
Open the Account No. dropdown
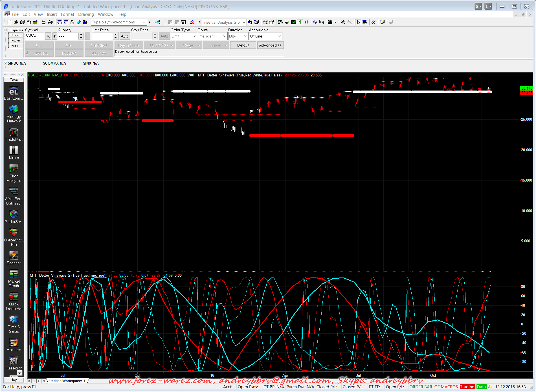[279, 36]
